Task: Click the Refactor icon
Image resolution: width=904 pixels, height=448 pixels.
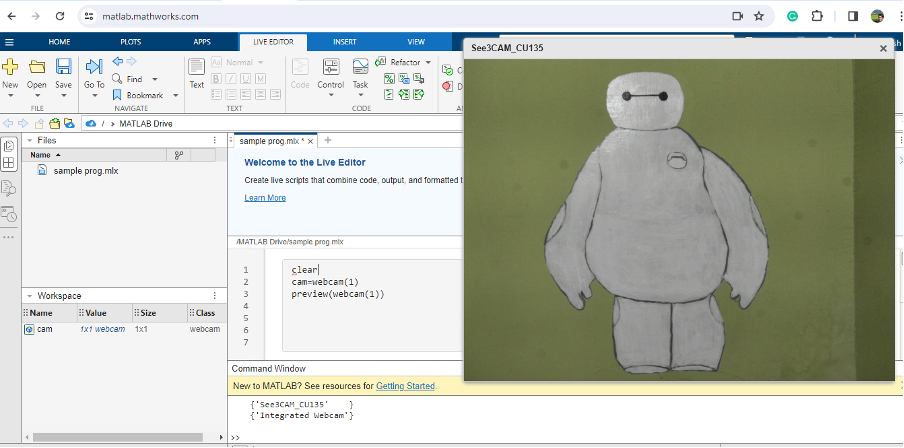Action: click(x=381, y=62)
